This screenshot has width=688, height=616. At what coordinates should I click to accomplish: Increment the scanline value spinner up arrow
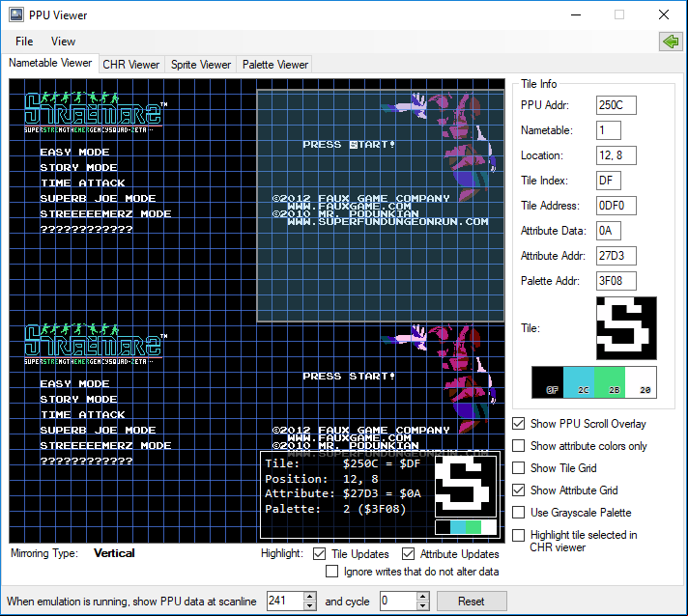tap(310, 597)
